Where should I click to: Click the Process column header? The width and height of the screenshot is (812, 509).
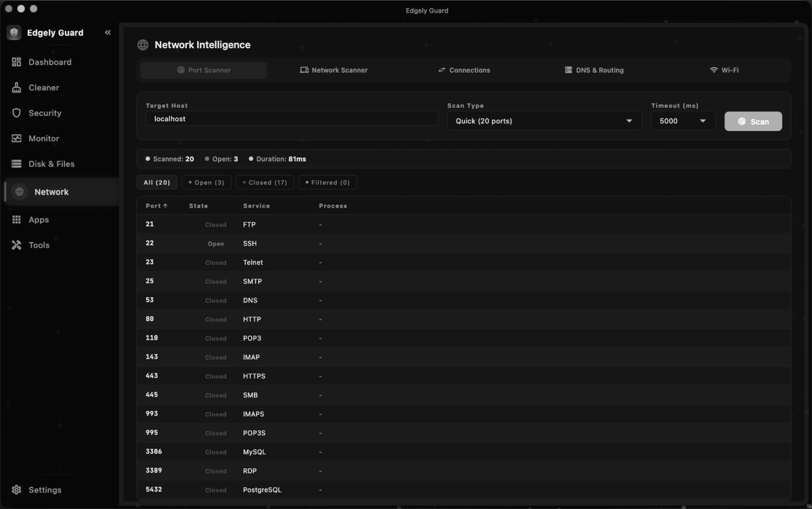coord(333,206)
